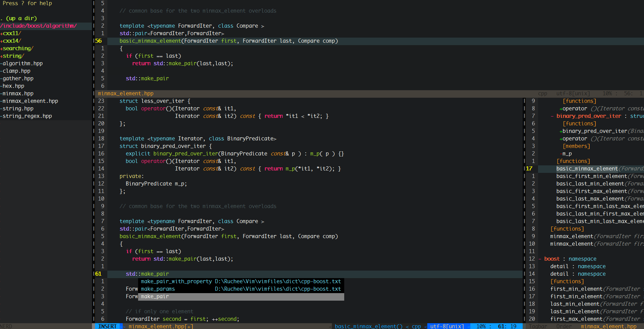Open clamp.hpp in the file tree
This screenshot has height=329, width=644.
(x=16, y=71)
